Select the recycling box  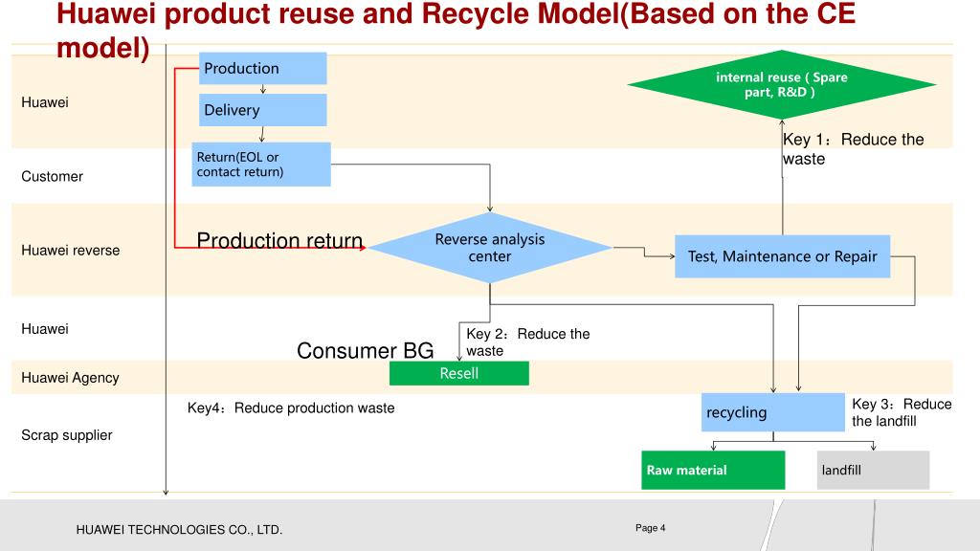(773, 412)
